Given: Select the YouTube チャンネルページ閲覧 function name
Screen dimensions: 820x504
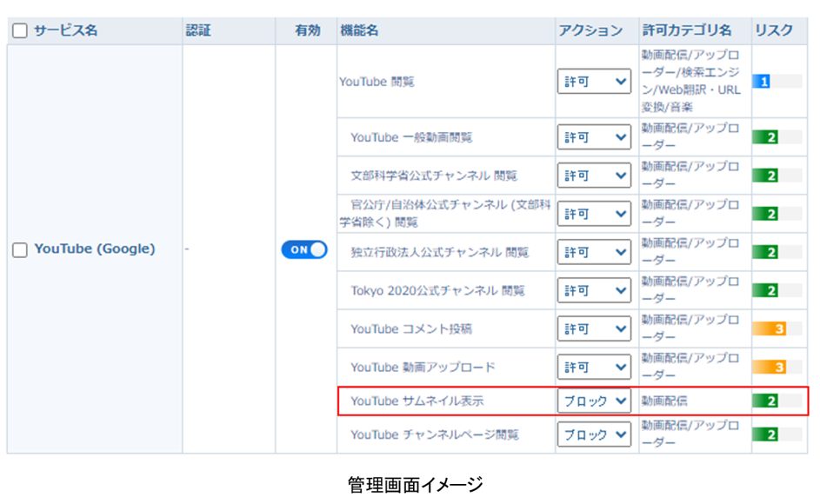Looking at the screenshot, I should (x=435, y=434).
